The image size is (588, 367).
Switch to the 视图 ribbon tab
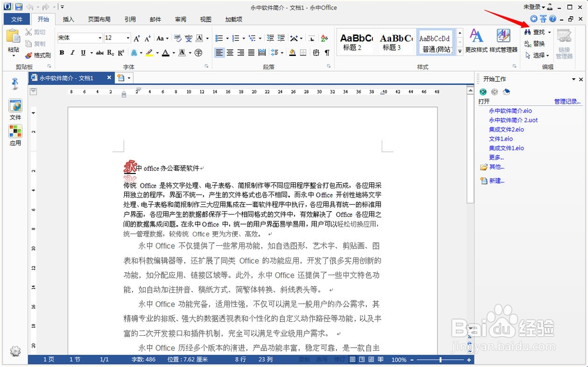[205, 19]
